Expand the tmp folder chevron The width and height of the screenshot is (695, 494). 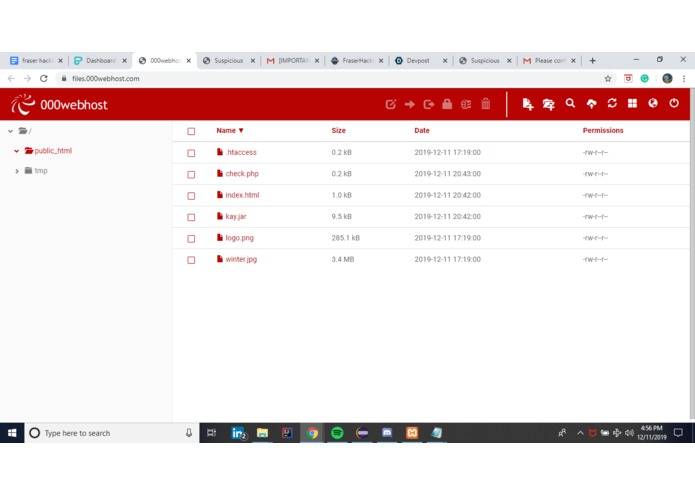(x=17, y=171)
